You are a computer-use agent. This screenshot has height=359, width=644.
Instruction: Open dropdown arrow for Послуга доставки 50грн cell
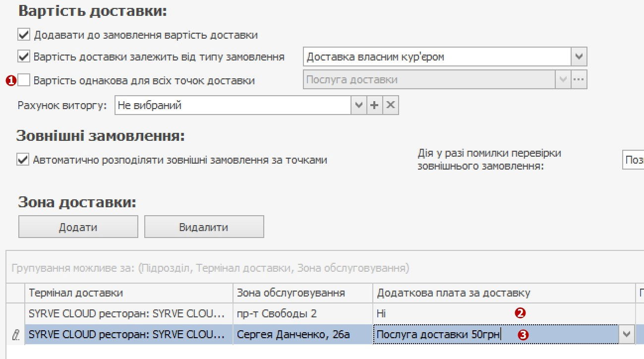click(x=626, y=335)
